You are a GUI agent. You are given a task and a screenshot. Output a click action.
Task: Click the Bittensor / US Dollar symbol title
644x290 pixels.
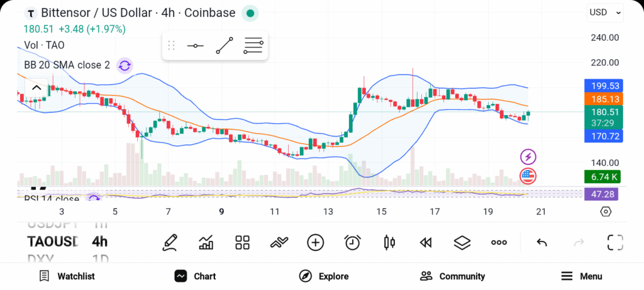coord(138,13)
